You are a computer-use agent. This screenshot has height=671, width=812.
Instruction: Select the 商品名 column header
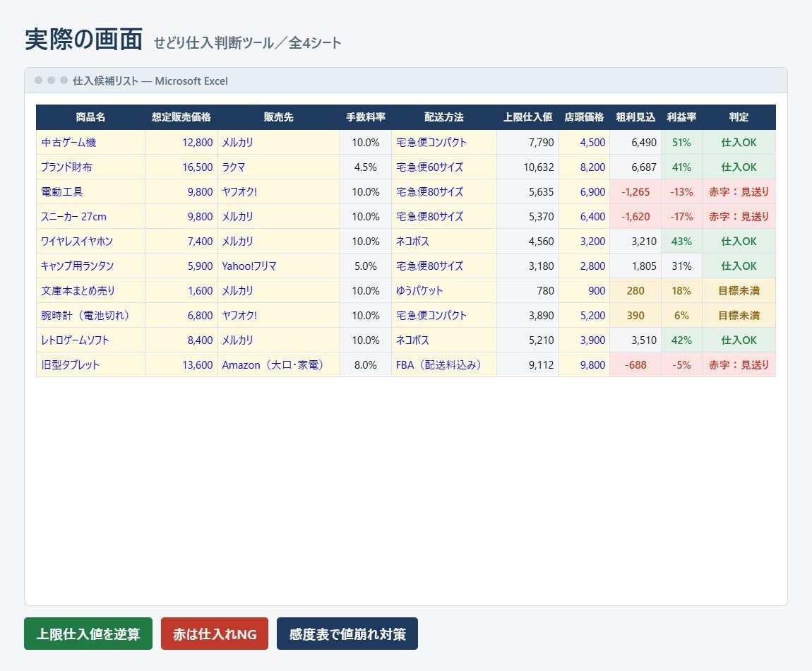click(x=90, y=117)
